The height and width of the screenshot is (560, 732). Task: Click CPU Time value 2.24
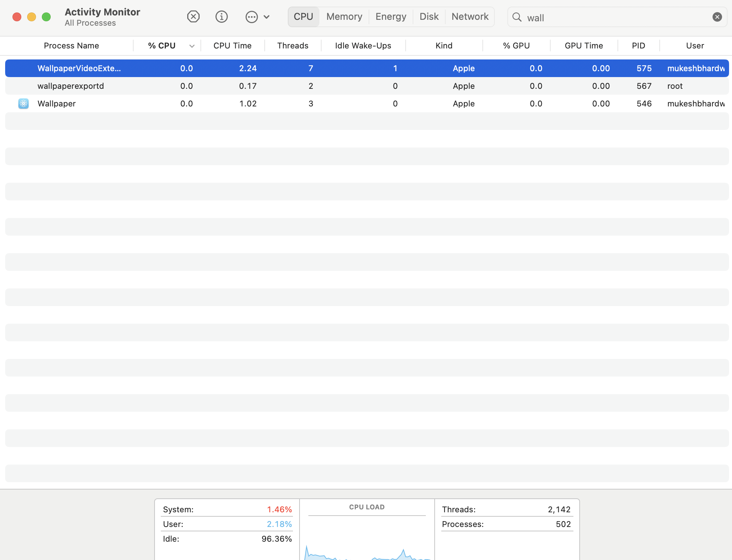(x=248, y=68)
